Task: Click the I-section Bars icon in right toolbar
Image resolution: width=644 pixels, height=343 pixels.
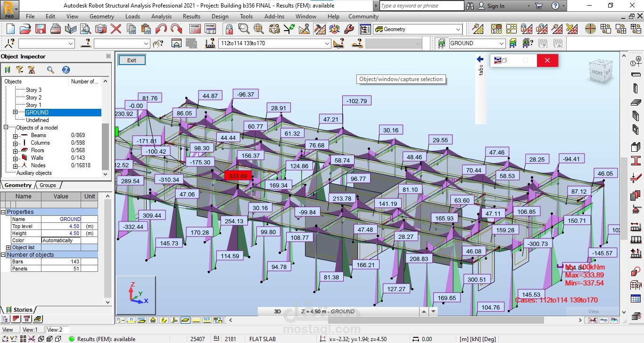Action: (x=636, y=161)
